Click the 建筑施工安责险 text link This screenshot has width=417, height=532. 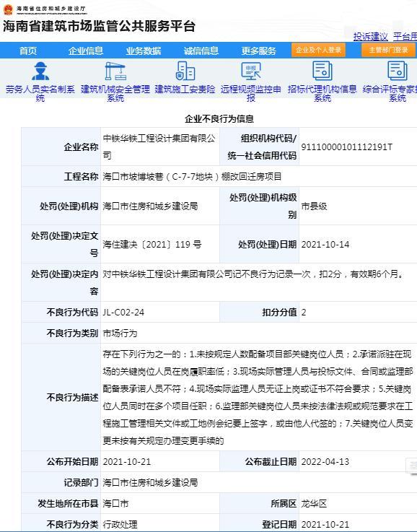(185, 90)
